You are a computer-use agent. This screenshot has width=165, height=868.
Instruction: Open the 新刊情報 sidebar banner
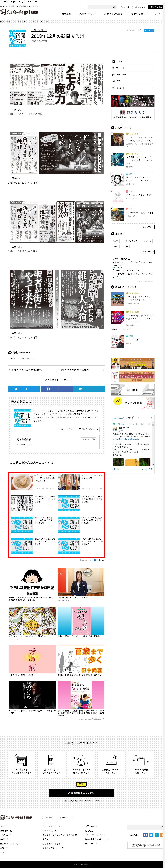133,390
